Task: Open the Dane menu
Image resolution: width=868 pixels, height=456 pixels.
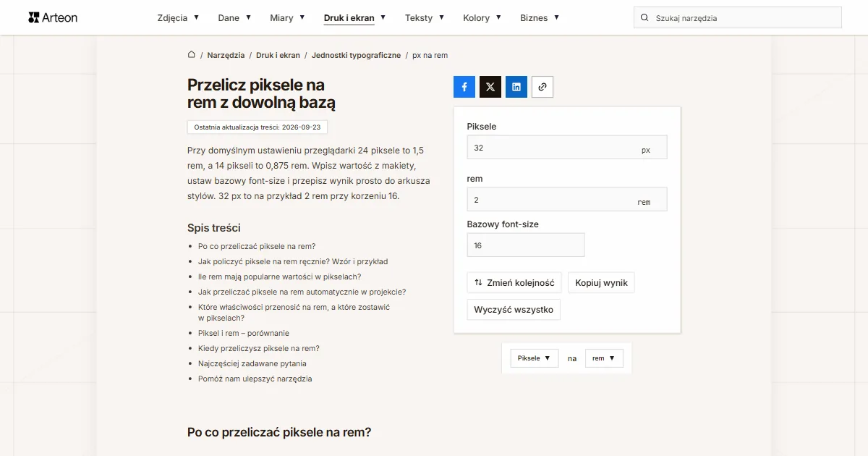Action: 234,18
